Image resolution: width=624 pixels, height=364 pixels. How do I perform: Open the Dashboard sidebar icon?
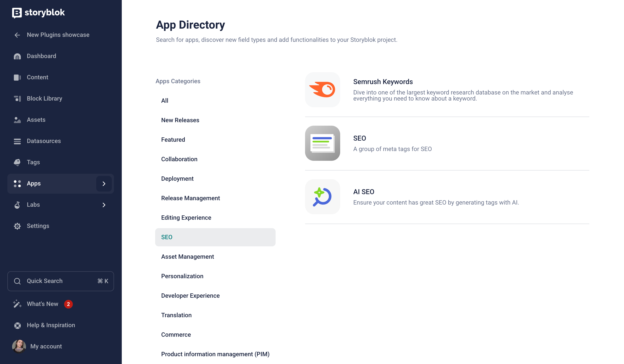pos(17,56)
